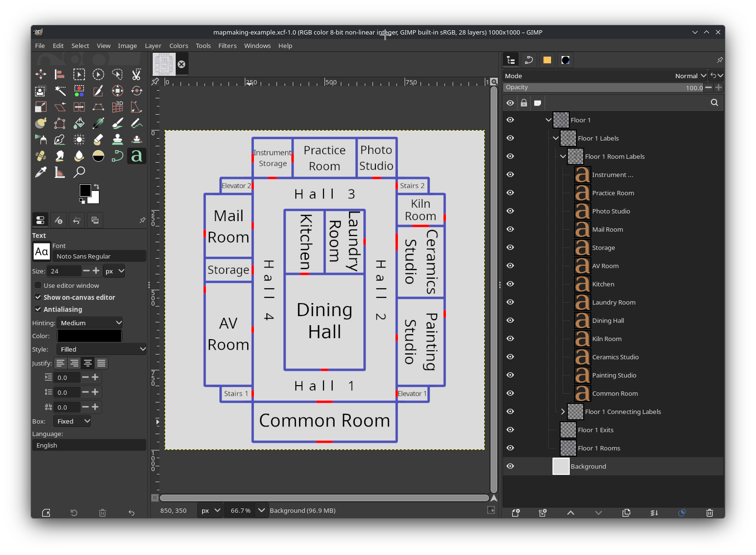Activate the Select by Color tool
This screenshot has width=756, height=555.
pyautogui.click(x=79, y=91)
